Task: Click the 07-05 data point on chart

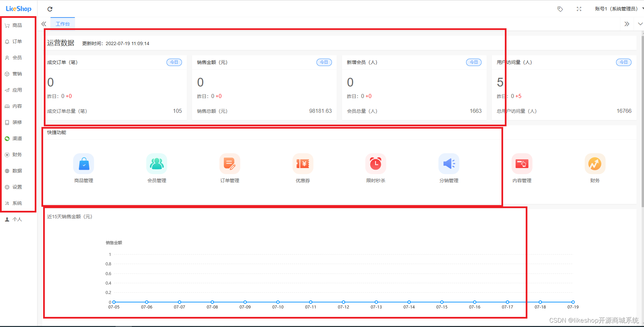Action: [x=114, y=302]
